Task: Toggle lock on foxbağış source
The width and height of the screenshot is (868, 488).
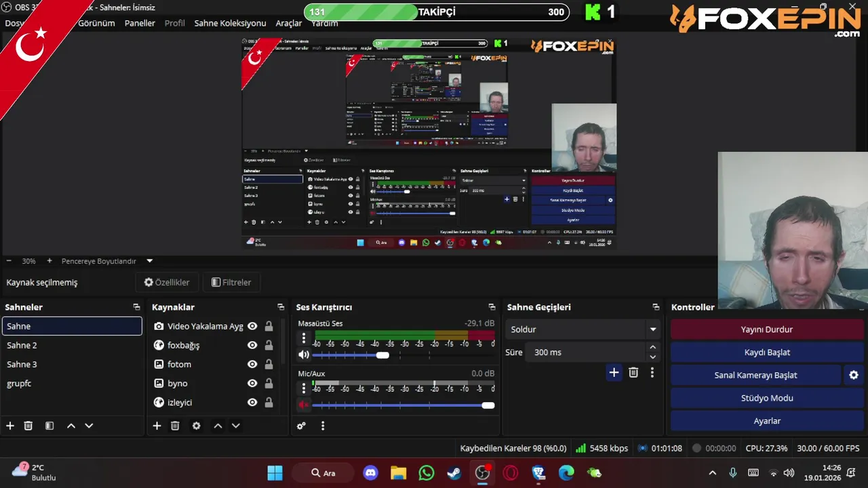Action: [x=269, y=345]
